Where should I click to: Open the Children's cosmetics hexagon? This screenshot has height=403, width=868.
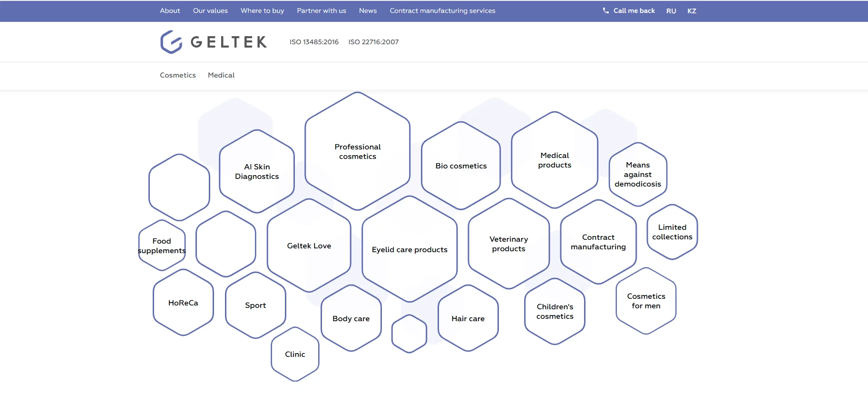click(555, 311)
